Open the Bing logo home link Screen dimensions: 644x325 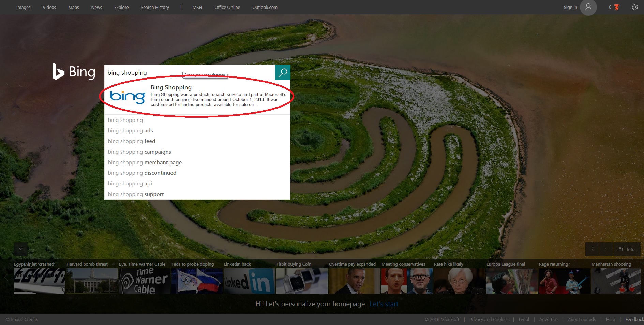tap(74, 72)
